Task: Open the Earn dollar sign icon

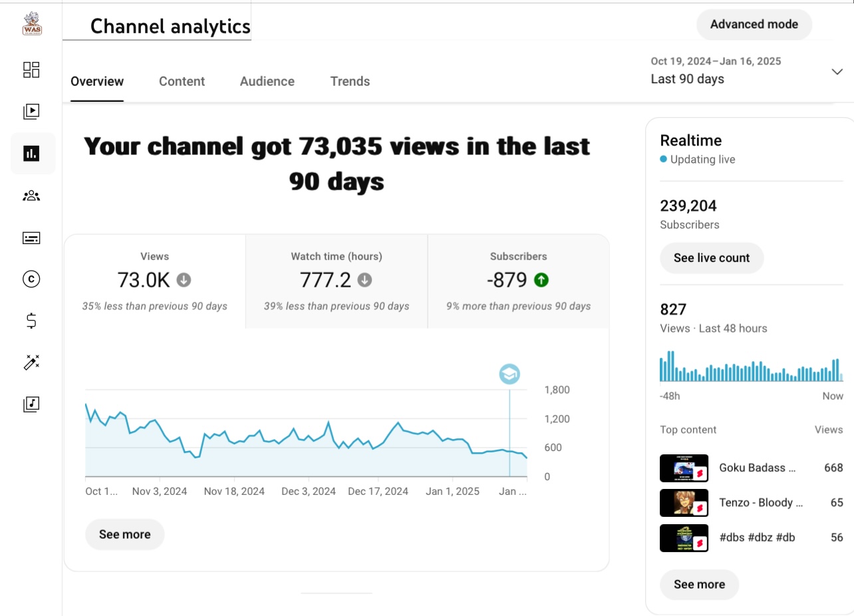Action: pyautogui.click(x=31, y=321)
